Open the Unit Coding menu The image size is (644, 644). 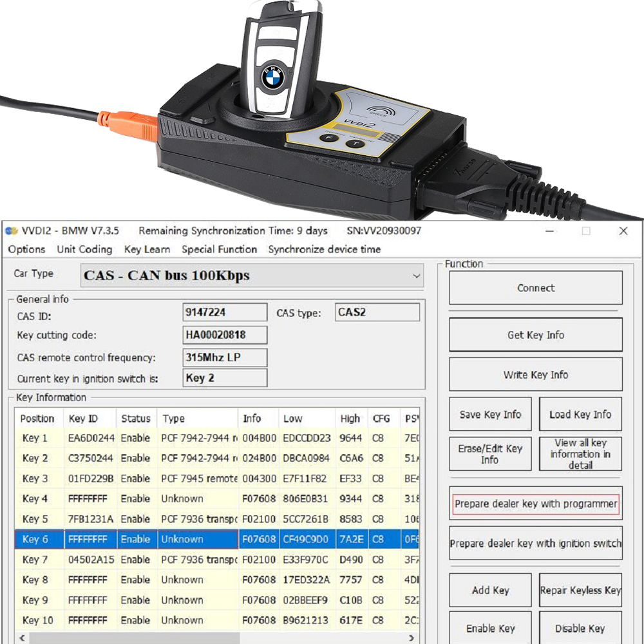click(84, 249)
